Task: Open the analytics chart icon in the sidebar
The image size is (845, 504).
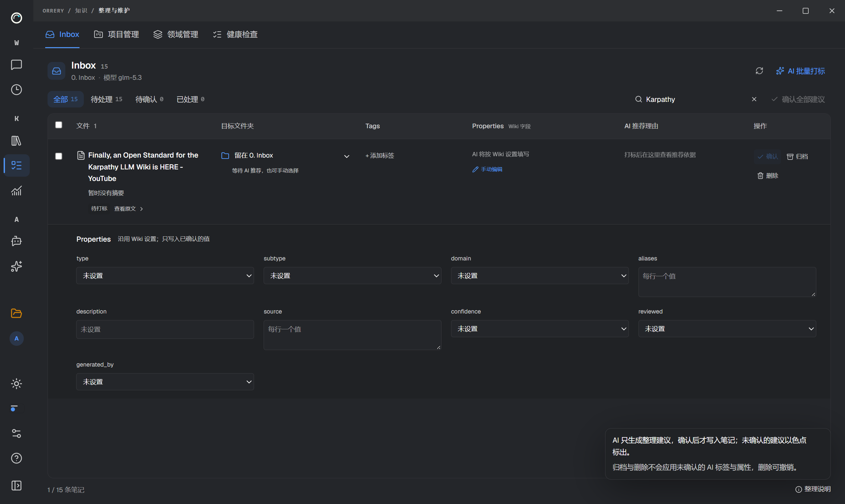Action: click(16, 191)
